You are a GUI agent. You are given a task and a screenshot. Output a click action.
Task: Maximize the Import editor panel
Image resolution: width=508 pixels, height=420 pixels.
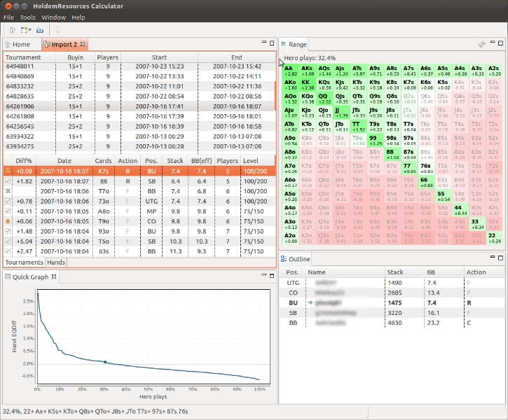pos(272,43)
